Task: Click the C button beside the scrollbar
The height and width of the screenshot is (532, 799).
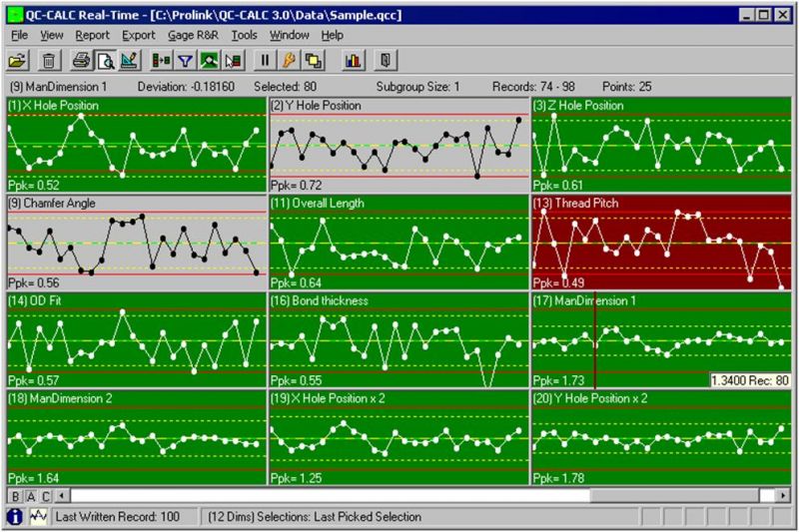Action: [x=46, y=496]
